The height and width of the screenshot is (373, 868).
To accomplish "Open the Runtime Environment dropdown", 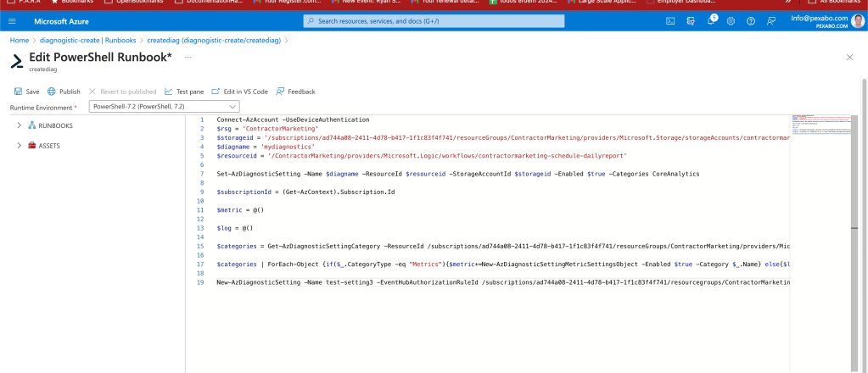I will [x=165, y=107].
